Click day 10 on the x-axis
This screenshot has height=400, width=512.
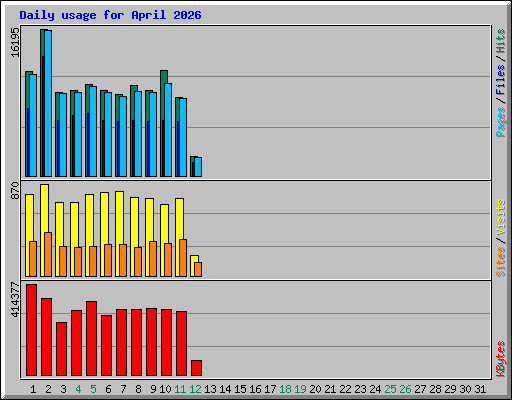pyautogui.click(x=165, y=389)
